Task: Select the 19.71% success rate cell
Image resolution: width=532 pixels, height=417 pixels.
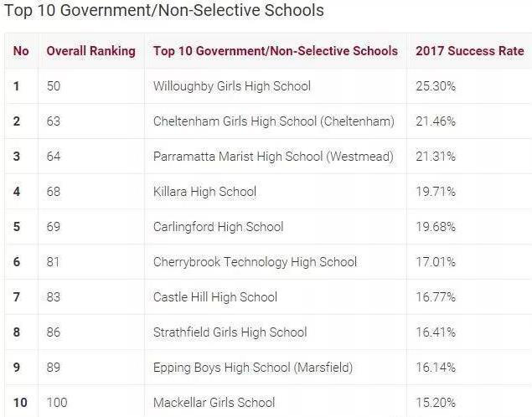Action: (x=436, y=192)
